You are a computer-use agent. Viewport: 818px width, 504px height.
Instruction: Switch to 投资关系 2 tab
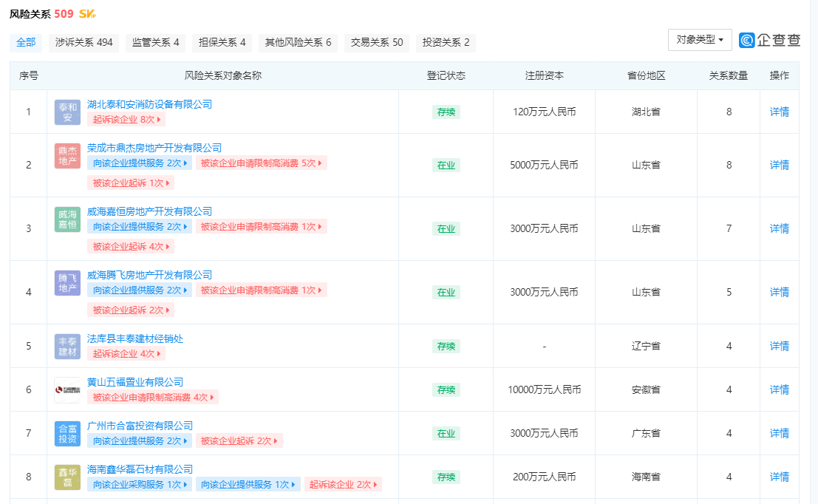tap(446, 42)
